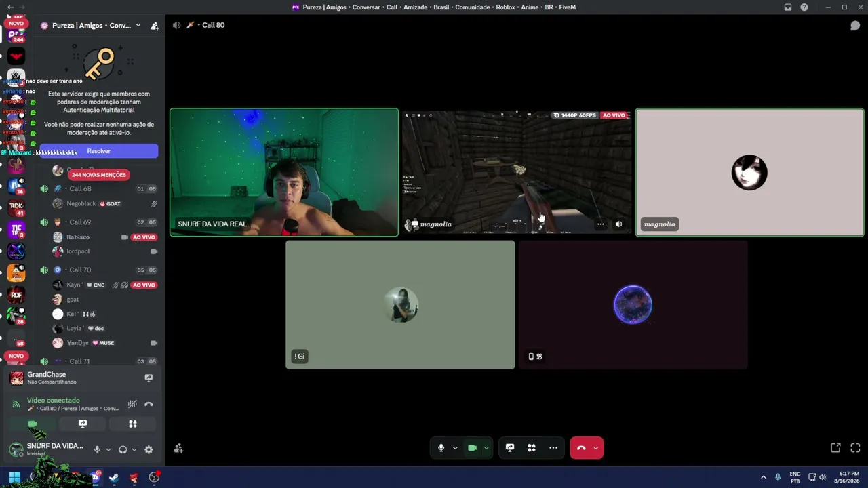Expand the Pureza server name dropdown

[138, 26]
